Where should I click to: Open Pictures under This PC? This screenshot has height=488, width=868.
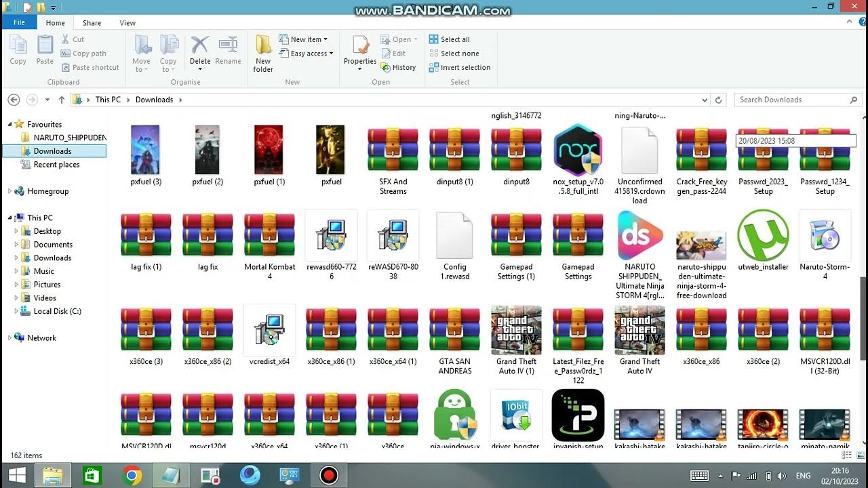click(x=41, y=285)
